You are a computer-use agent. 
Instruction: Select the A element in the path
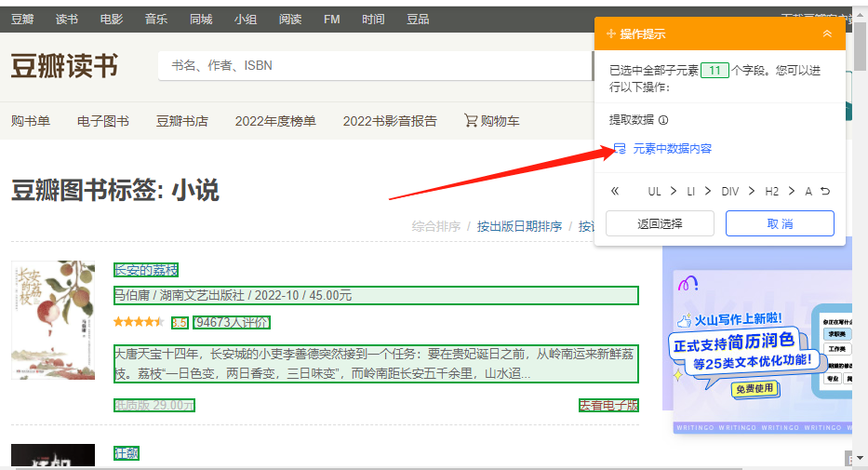[808, 192]
